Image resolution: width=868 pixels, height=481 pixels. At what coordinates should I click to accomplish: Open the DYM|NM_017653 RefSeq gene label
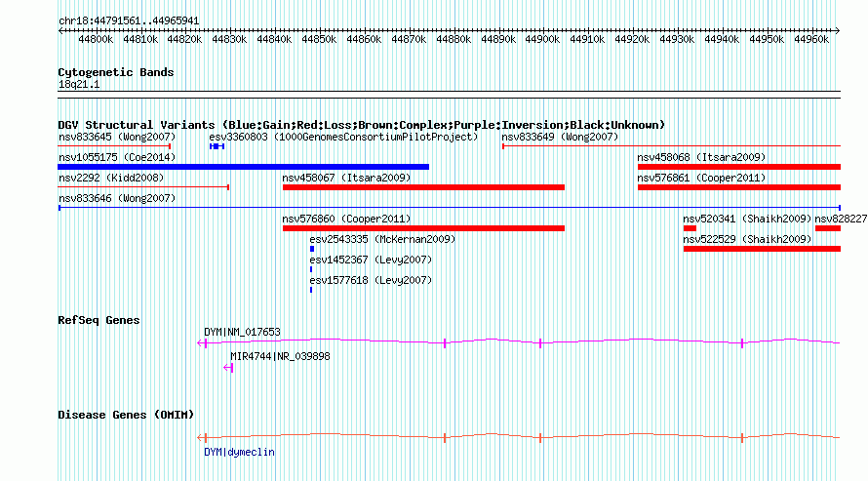tap(242, 332)
